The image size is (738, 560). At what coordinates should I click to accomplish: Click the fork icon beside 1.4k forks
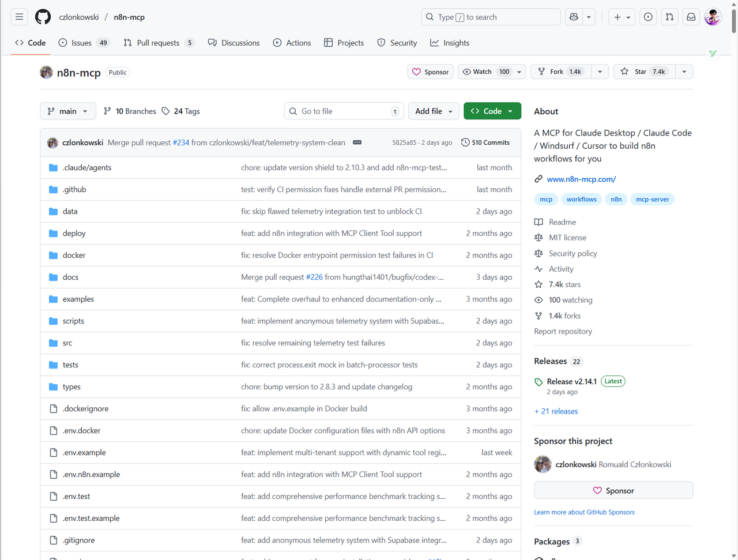point(539,315)
